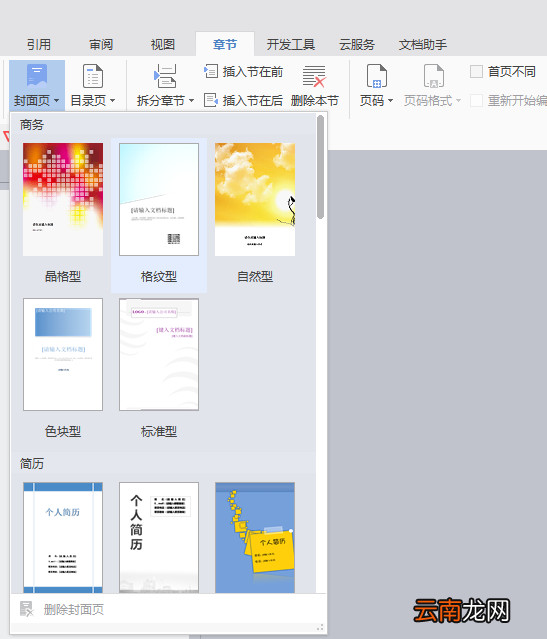Pick the vertical-text 个人简历 resume cover

tap(159, 538)
